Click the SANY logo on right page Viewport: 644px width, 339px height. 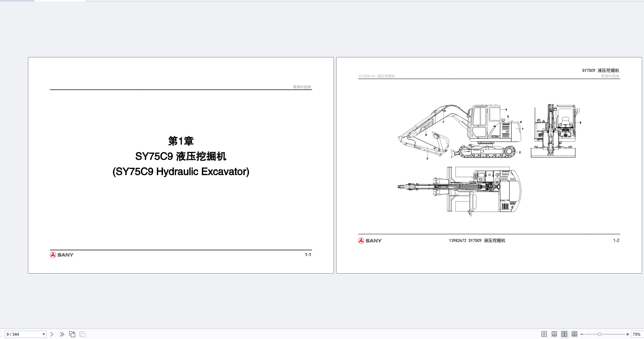370,241
